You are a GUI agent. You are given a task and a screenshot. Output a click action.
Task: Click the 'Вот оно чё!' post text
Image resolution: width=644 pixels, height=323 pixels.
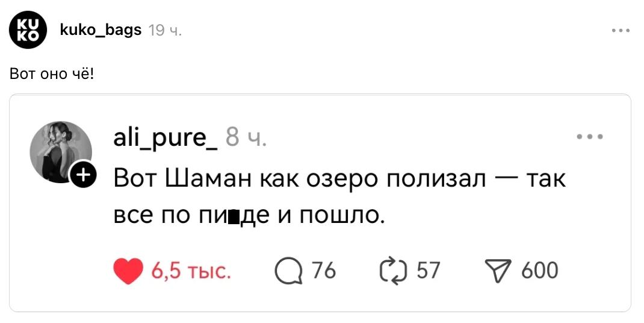coord(52,74)
